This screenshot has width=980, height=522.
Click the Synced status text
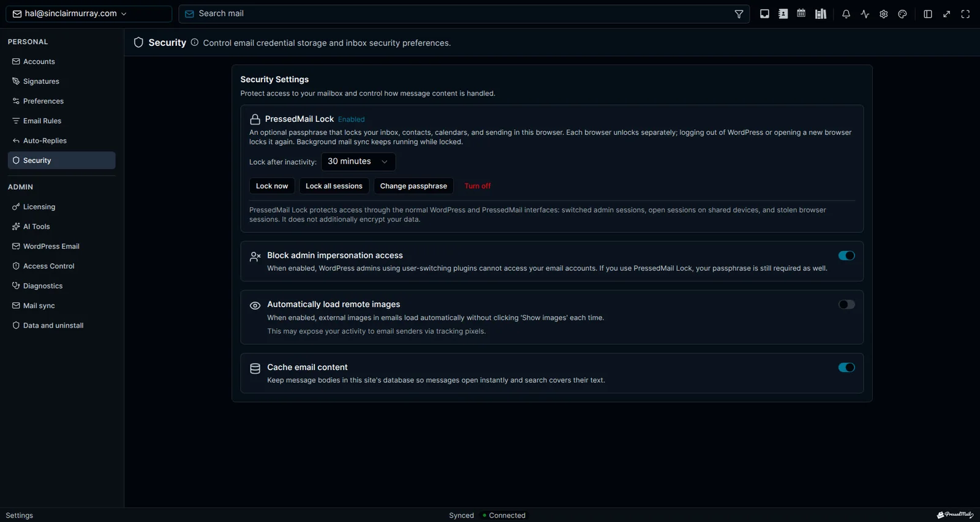tap(461, 515)
